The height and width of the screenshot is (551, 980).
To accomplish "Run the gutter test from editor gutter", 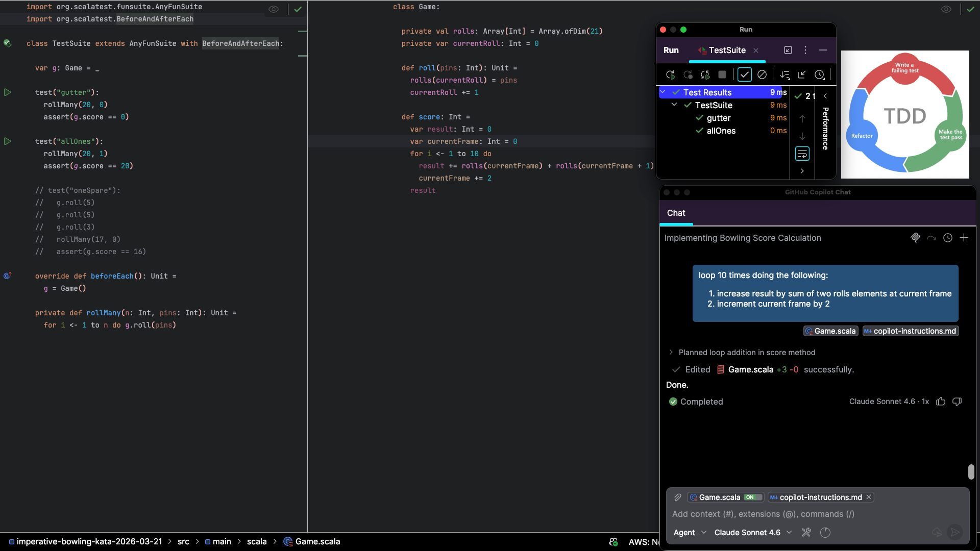I will pos(8,92).
